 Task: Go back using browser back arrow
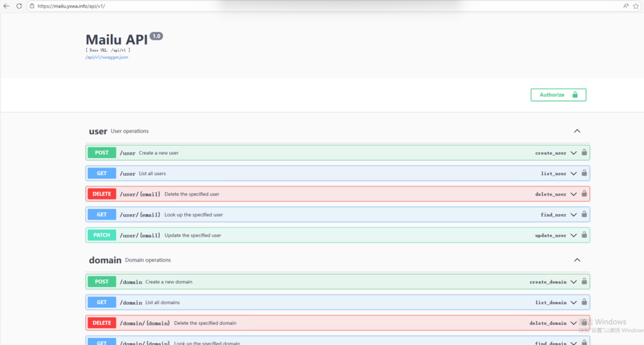[6, 6]
